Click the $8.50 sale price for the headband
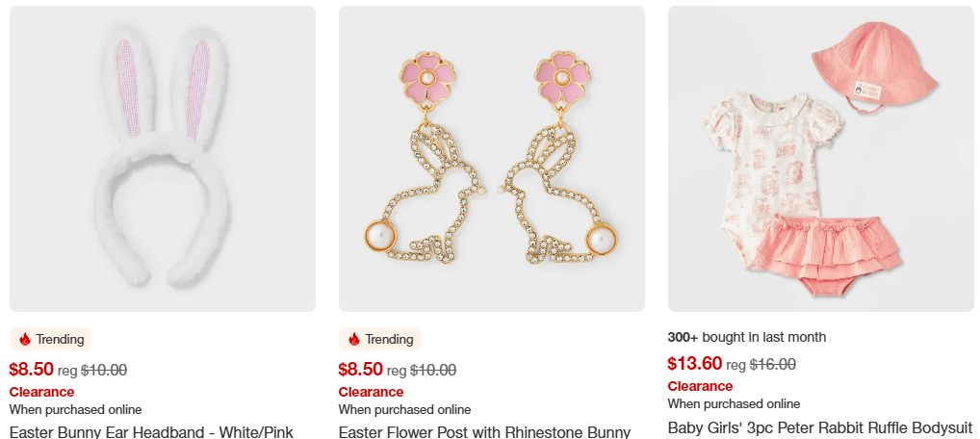 pos(31,369)
